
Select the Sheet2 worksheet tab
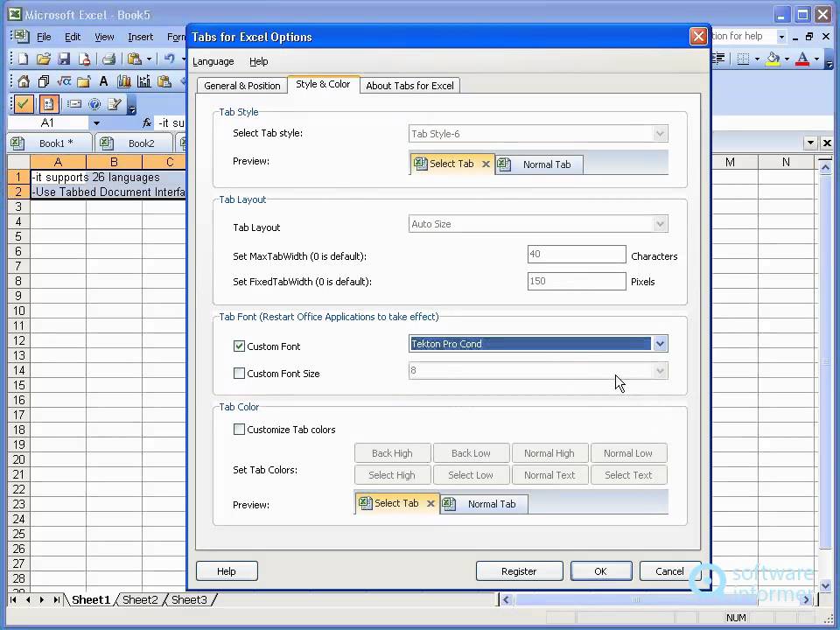click(x=140, y=599)
